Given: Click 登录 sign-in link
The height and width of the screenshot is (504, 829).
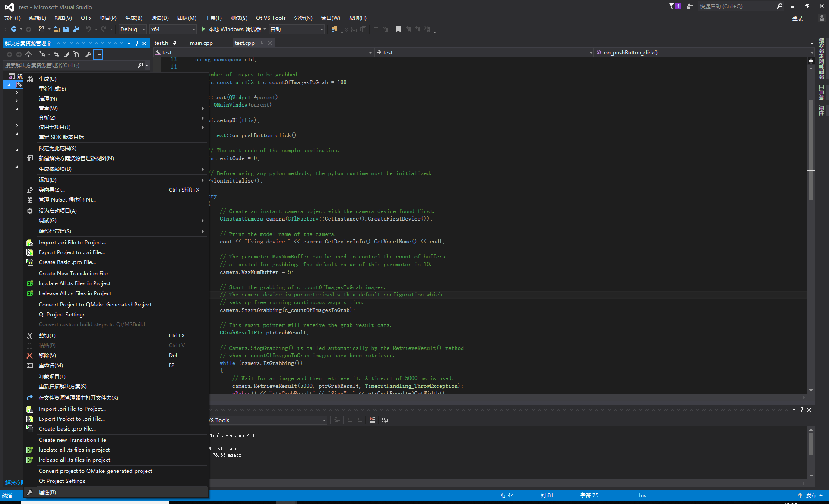Looking at the screenshot, I should (x=797, y=18).
